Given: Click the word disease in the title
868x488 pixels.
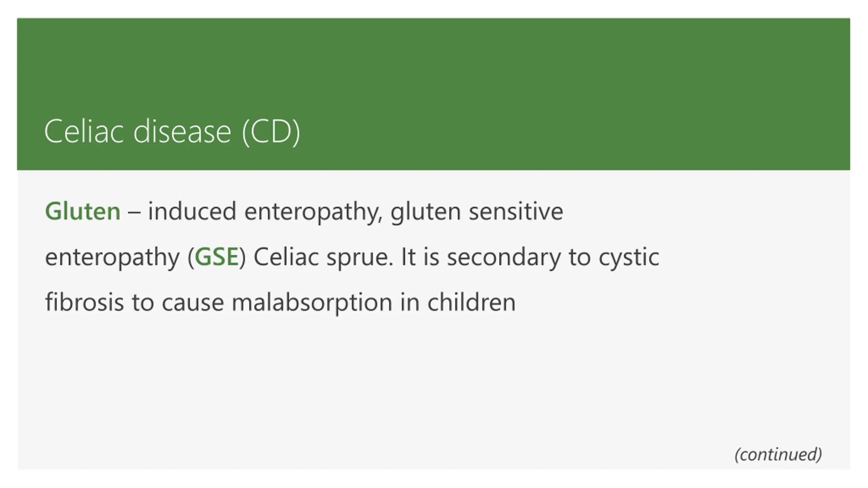Looking at the screenshot, I should pyautogui.click(x=182, y=131).
